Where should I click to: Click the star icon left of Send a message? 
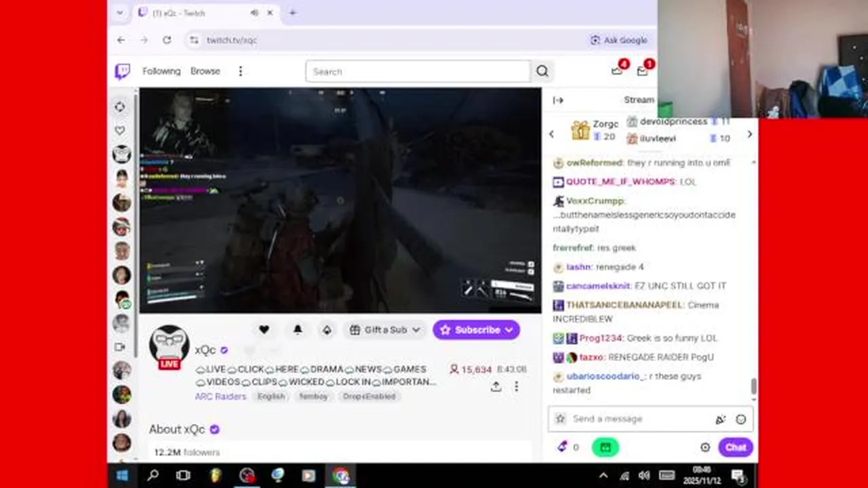click(560, 419)
